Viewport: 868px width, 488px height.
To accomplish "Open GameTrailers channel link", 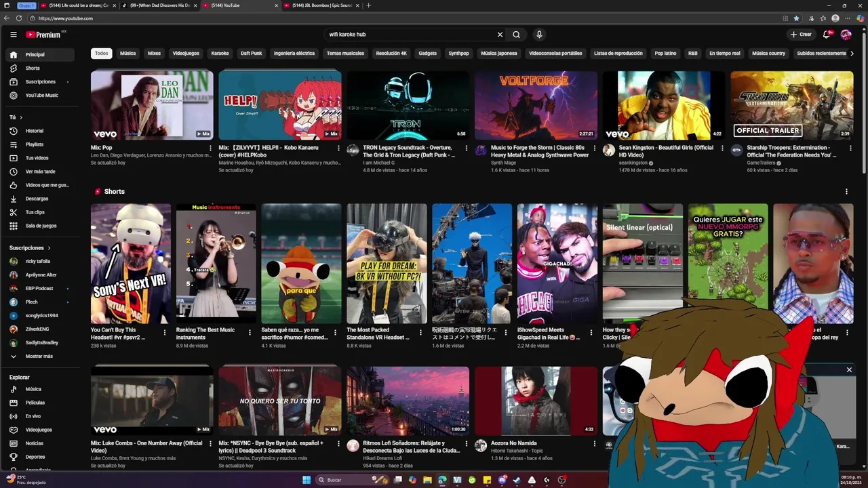I will pos(762,163).
